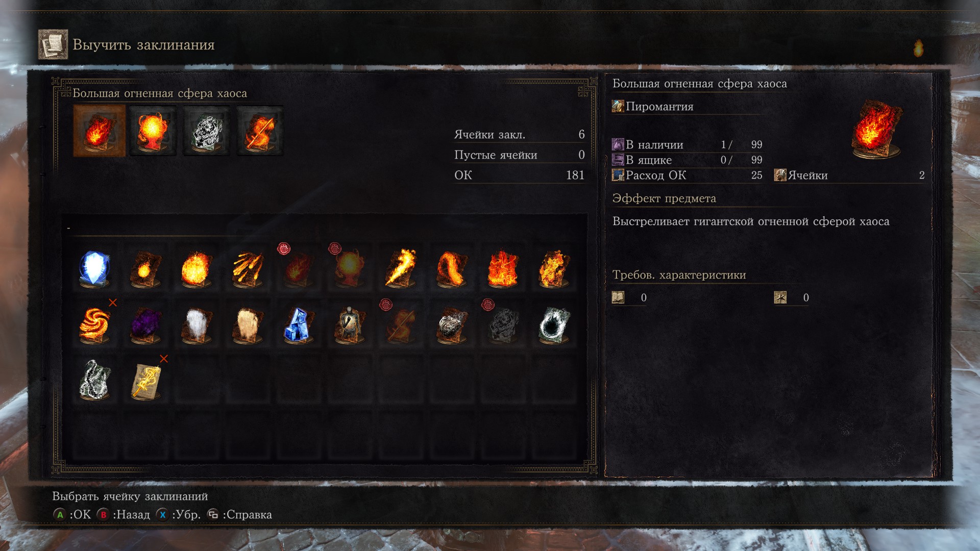Image resolution: width=980 pixels, height=551 pixels.
Task: Click the A :OK confirm prompt
Action: tap(72, 515)
